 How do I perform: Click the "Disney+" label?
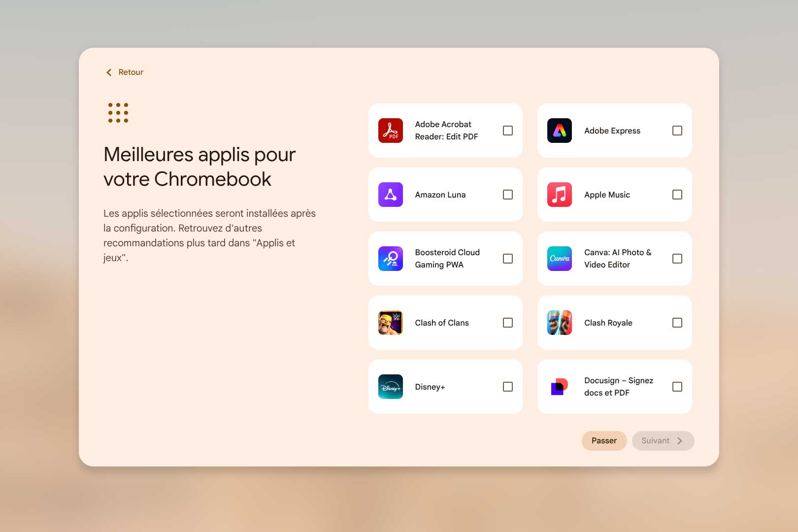coord(430,387)
